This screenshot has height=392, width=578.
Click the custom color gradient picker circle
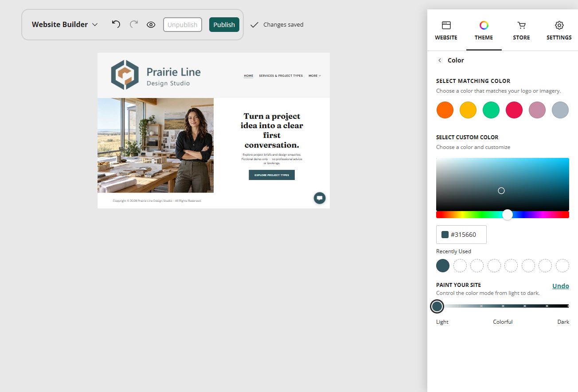tap(501, 191)
